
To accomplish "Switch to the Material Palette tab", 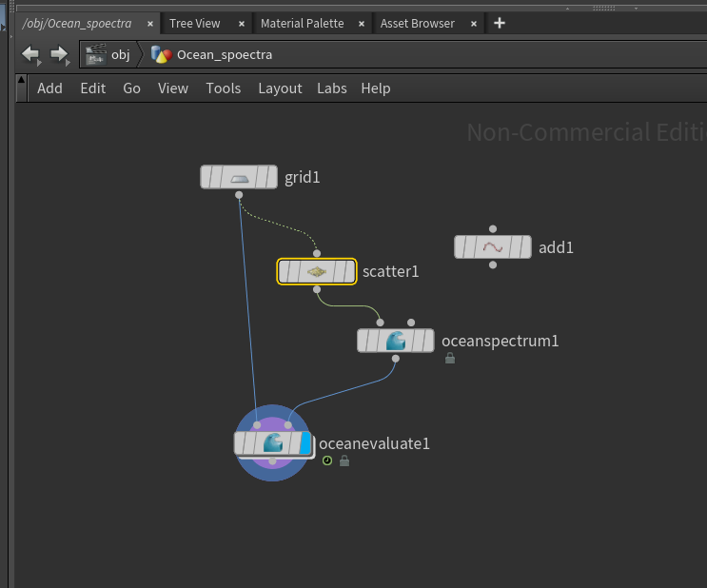I will pyautogui.click(x=302, y=24).
